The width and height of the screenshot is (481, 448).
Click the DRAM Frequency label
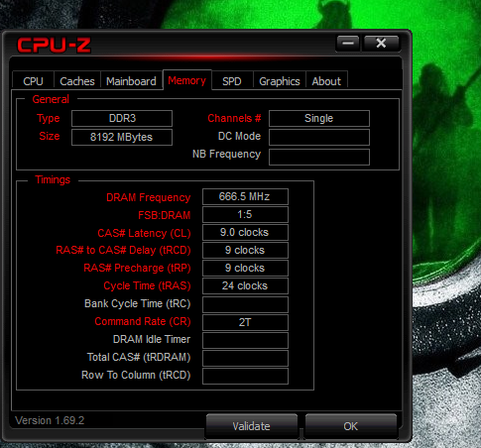pos(149,197)
